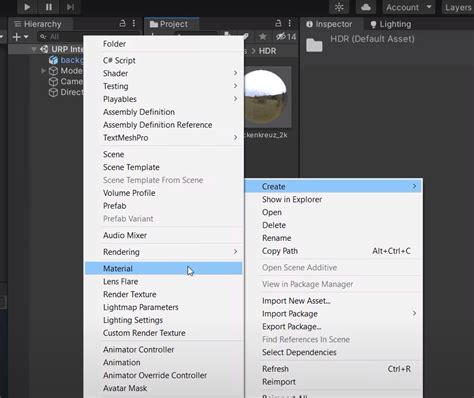This screenshot has width=474, height=398.
Task: Choose Copy Path option
Action: [x=333, y=251]
